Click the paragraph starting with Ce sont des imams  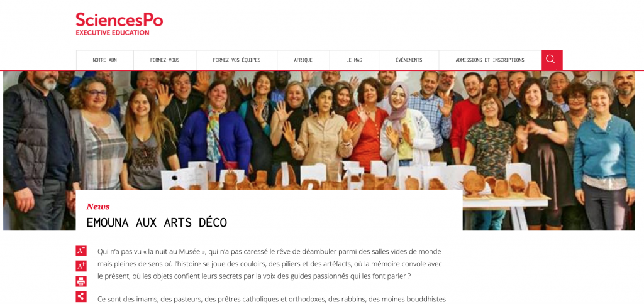click(272, 299)
